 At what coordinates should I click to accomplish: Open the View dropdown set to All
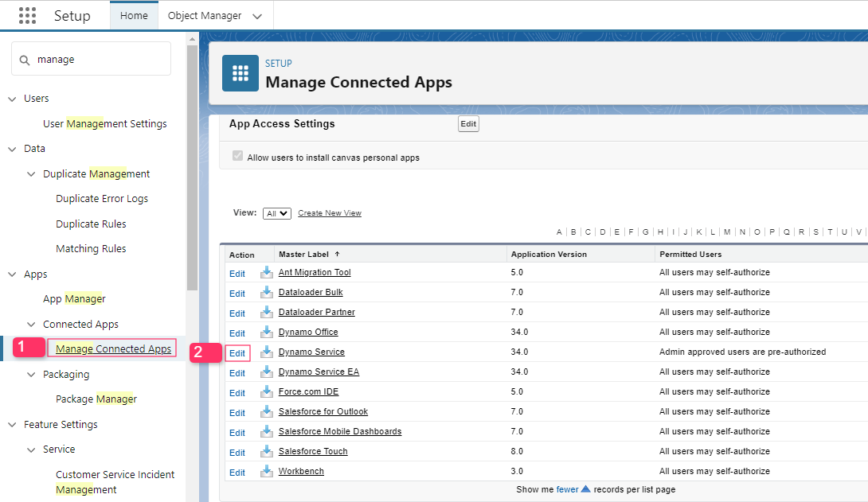277,213
